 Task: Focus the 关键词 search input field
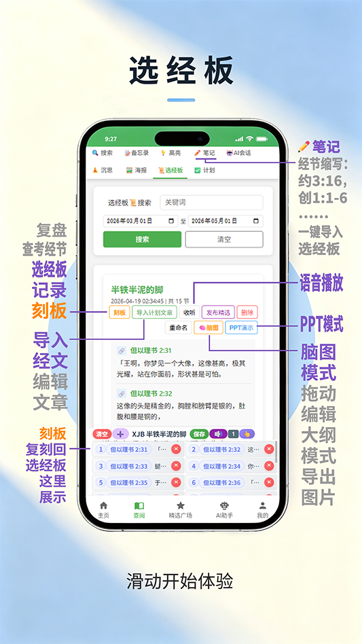click(x=211, y=203)
